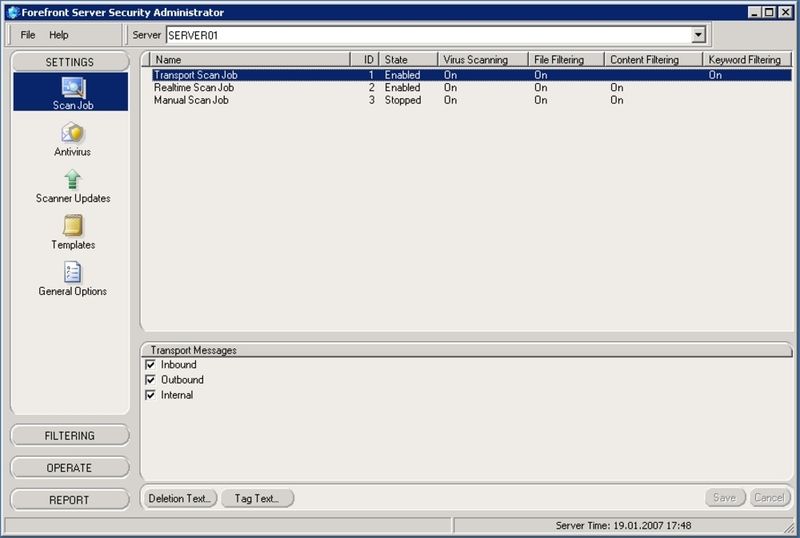800x538 pixels.
Task: Click Enabled state of Realtime Scan Job
Action: (x=402, y=88)
